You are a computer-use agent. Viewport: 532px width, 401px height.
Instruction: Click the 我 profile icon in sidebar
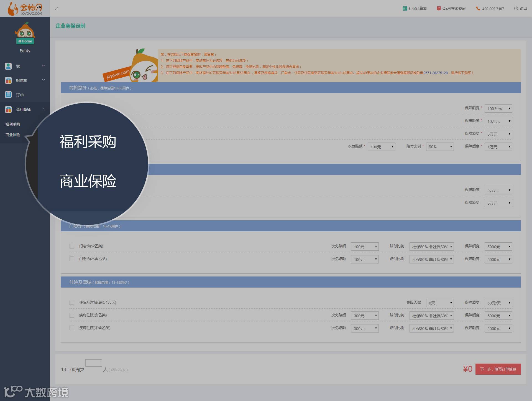pyautogui.click(x=8, y=66)
